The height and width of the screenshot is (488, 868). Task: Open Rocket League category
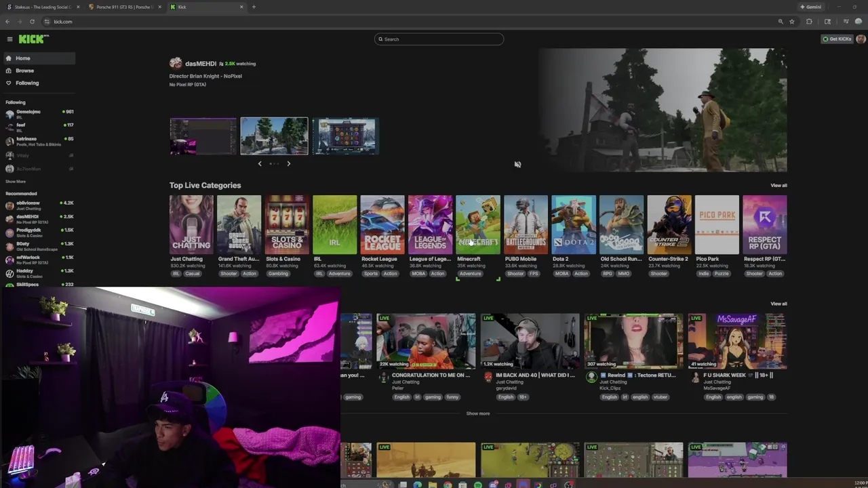point(382,225)
